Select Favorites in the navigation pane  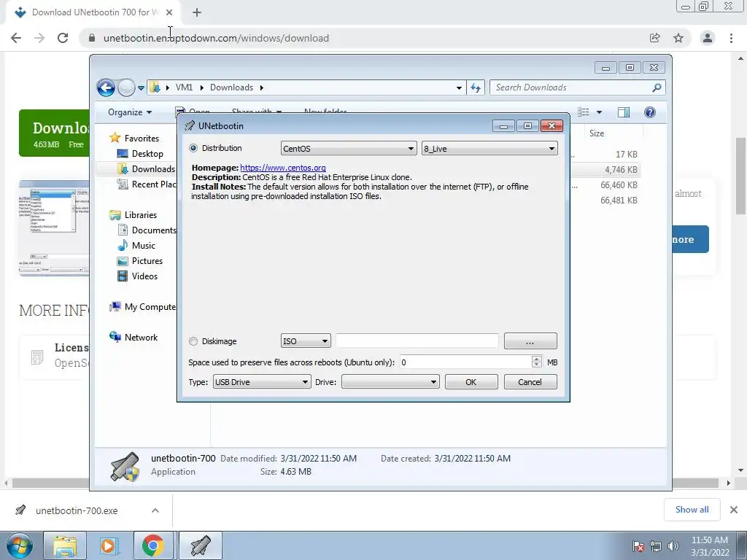pyautogui.click(x=142, y=138)
